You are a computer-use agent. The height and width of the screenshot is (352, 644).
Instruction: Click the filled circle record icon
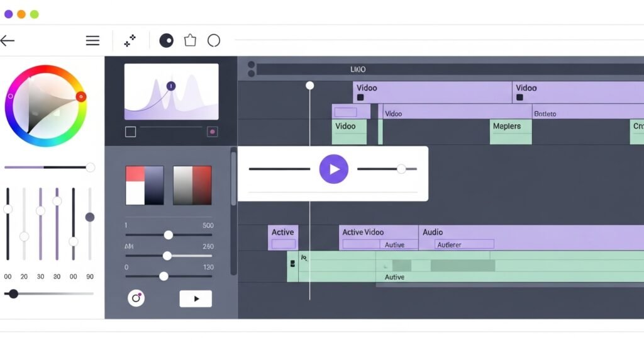[166, 41]
